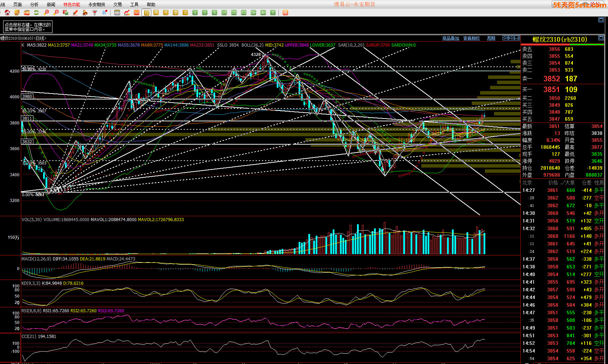608x364 pixels.
Task: Open the F10 company info icon
Action: pyautogui.click(x=27, y=13)
